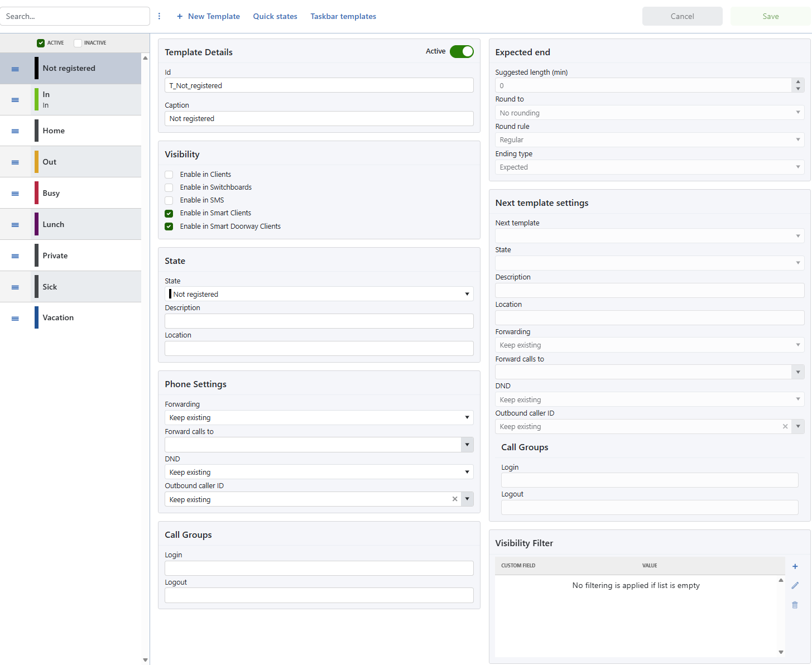Image resolution: width=812 pixels, height=665 pixels.
Task: Uncheck Enable in Smart Doorway Clients
Action: (x=169, y=227)
